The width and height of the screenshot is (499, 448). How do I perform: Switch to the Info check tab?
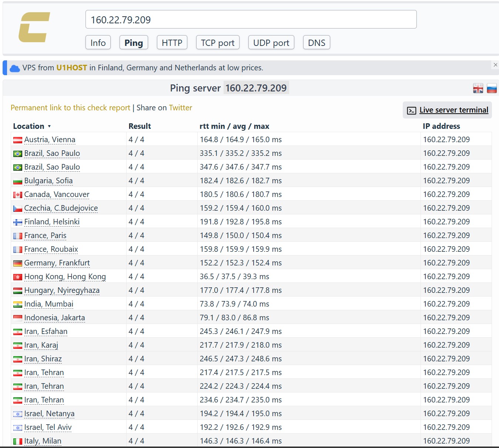click(98, 43)
